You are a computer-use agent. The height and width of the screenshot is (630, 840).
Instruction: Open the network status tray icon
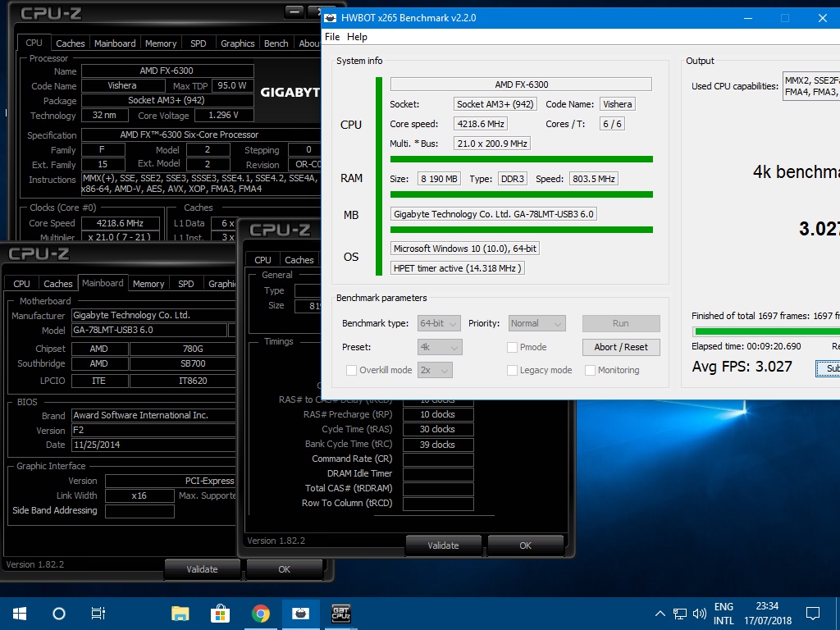point(680,614)
